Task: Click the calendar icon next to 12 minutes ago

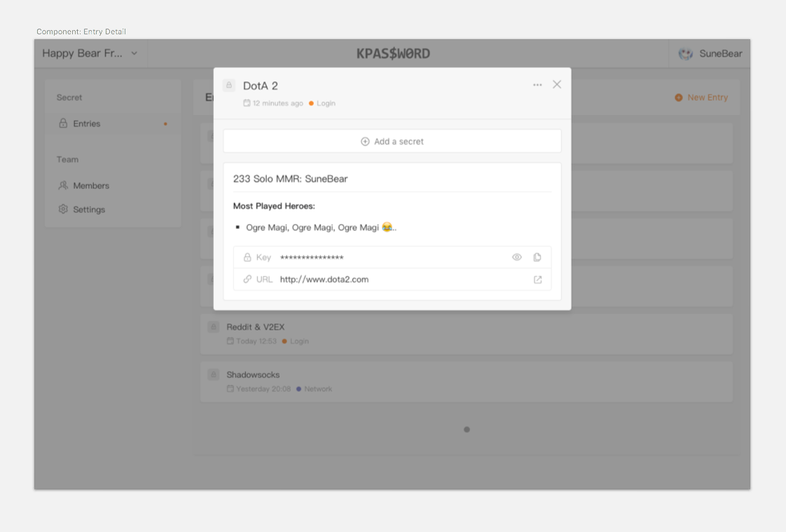Action: pos(247,103)
